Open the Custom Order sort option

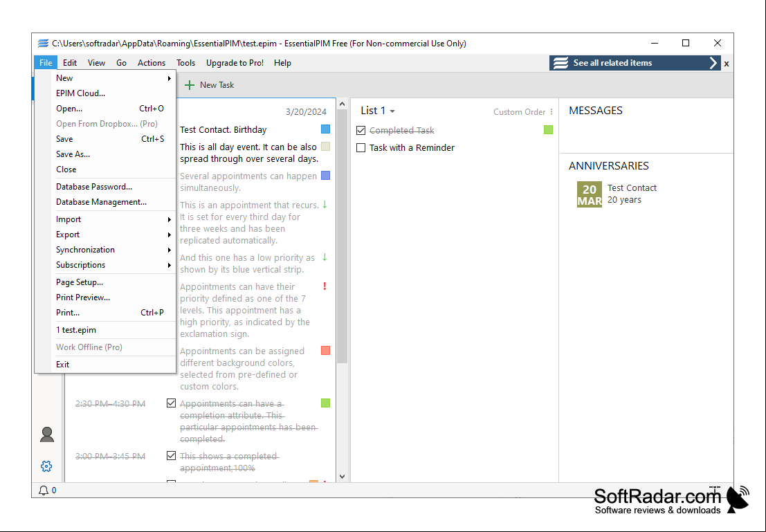click(519, 112)
